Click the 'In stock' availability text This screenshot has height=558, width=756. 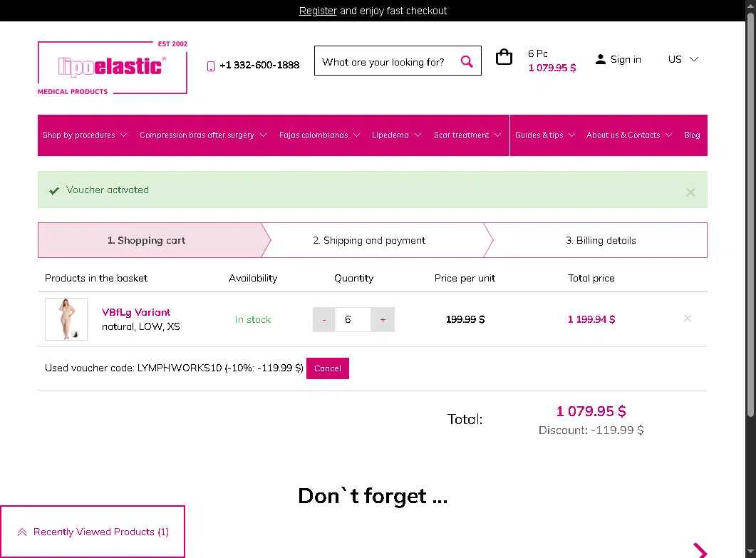click(x=253, y=319)
